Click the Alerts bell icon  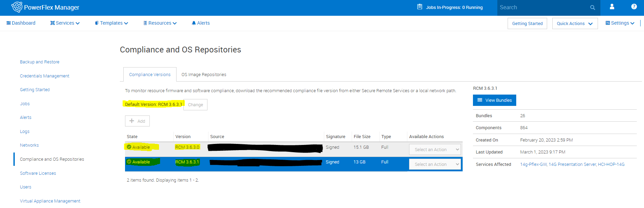tap(194, 23)
